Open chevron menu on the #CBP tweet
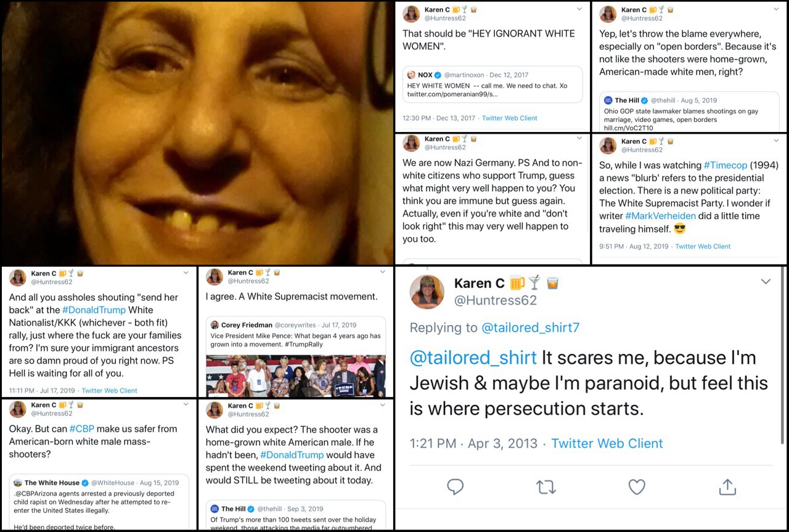 [x=186, y=406]
